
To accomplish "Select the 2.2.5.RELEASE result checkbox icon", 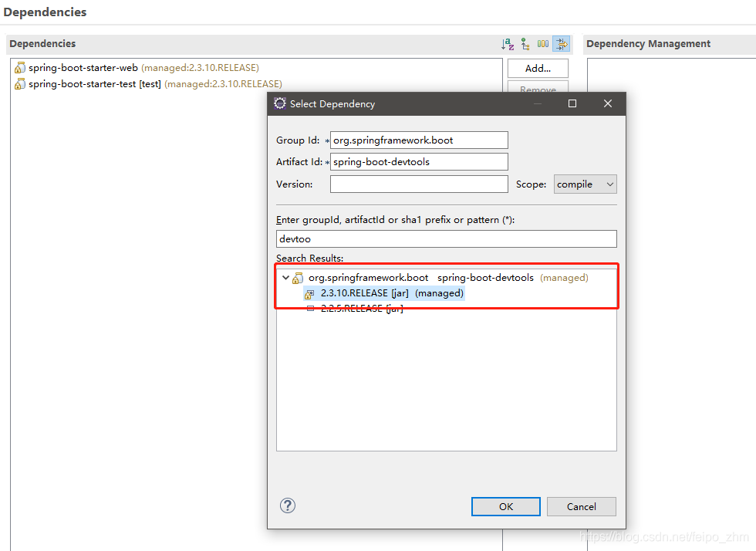I will tap(309, 308).
